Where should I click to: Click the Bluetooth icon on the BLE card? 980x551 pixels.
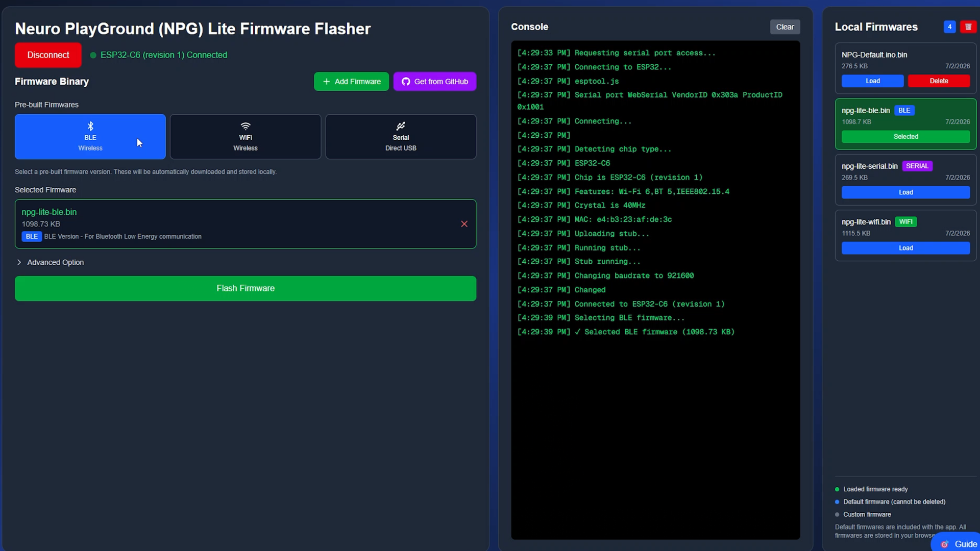coord(90,126)
